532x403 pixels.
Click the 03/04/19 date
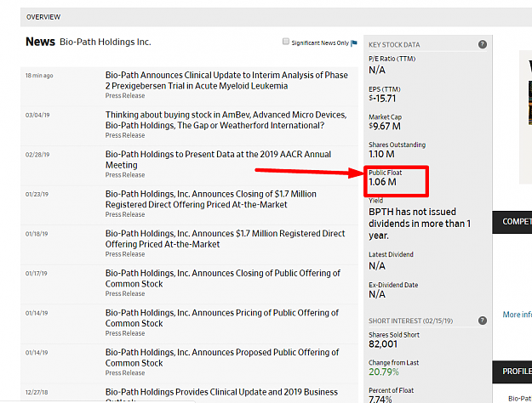(x=37, y=115)
